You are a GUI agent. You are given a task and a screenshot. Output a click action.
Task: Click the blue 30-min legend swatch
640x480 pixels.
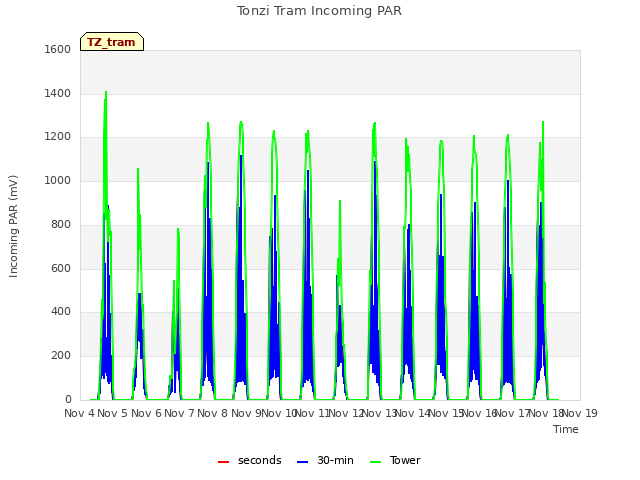tap(302, 462)
